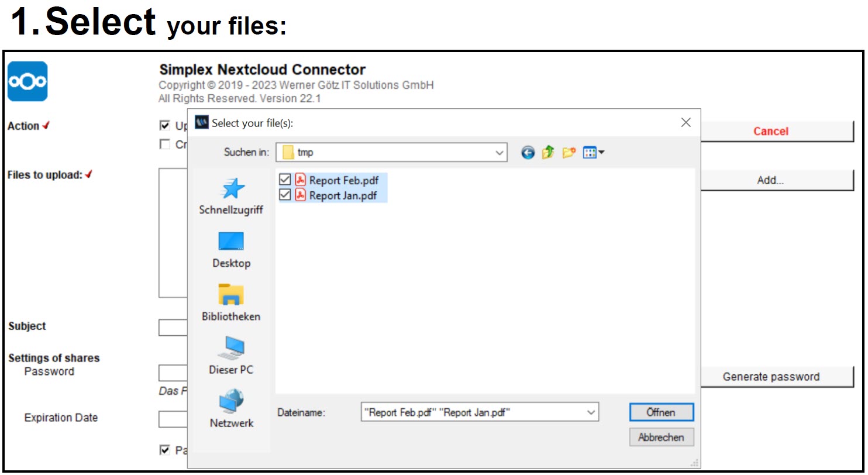The image size is (868, 475).
Task: Click the dialog title bar app icon
Action: point(201,122)
